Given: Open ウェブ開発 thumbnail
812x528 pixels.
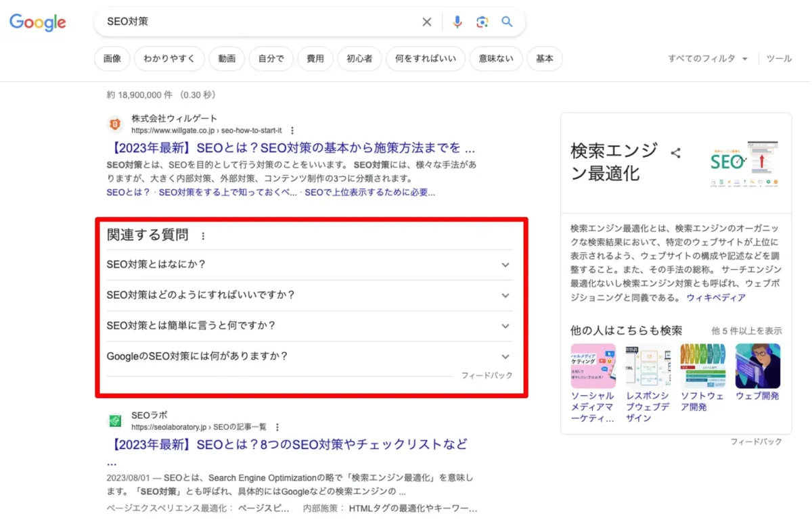Looking at the screenshot, I should coord(758,366).
